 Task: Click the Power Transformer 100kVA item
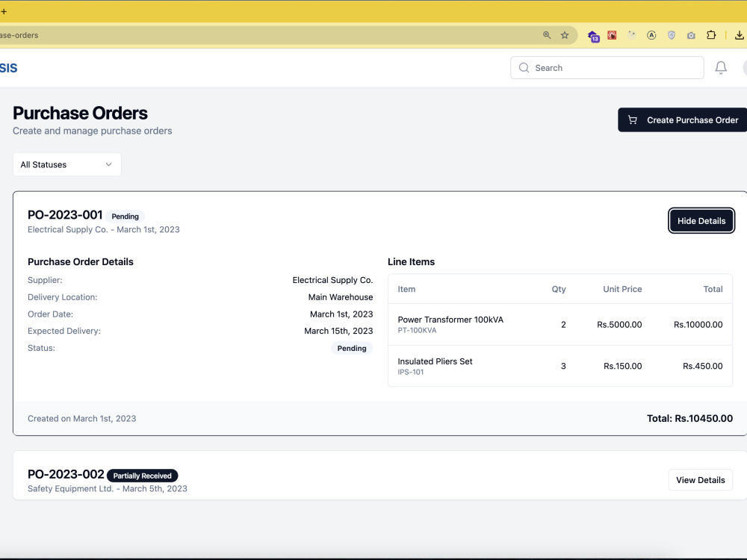click(x=450, y=320)
